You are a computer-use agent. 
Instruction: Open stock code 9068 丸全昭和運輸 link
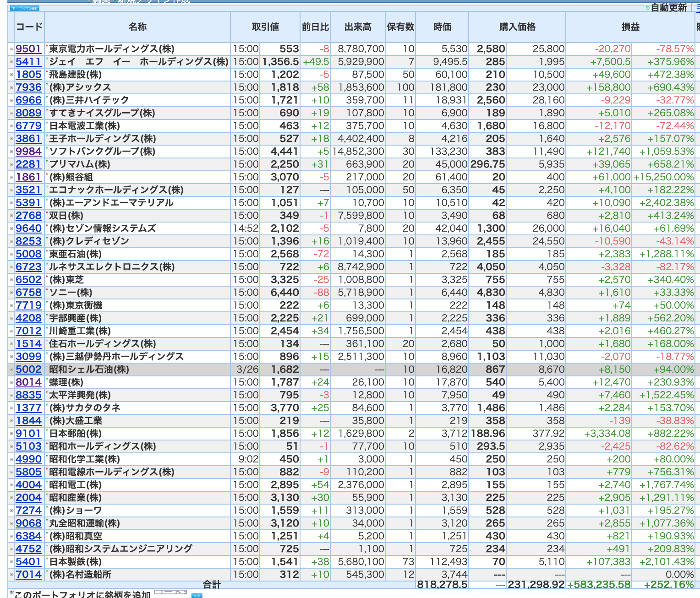[28, 523]
